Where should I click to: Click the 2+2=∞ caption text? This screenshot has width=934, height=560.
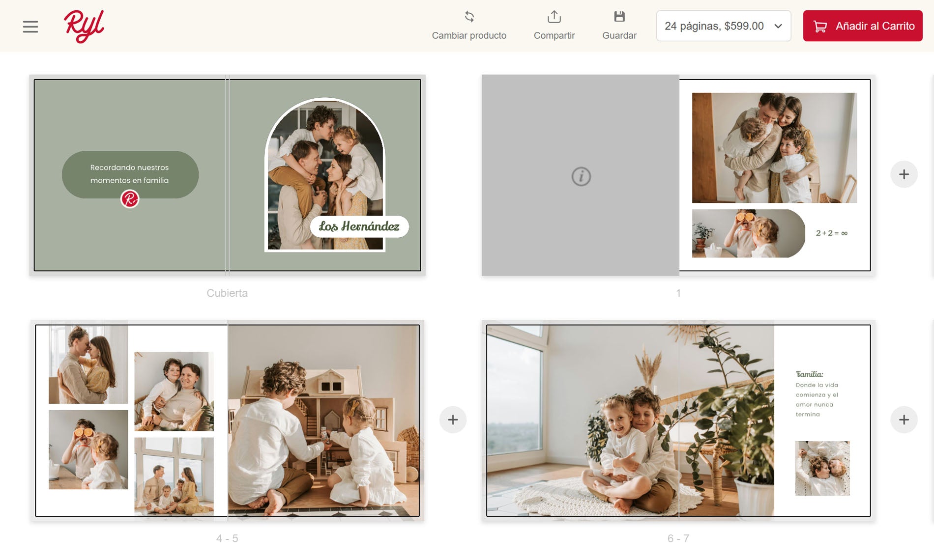831,233
